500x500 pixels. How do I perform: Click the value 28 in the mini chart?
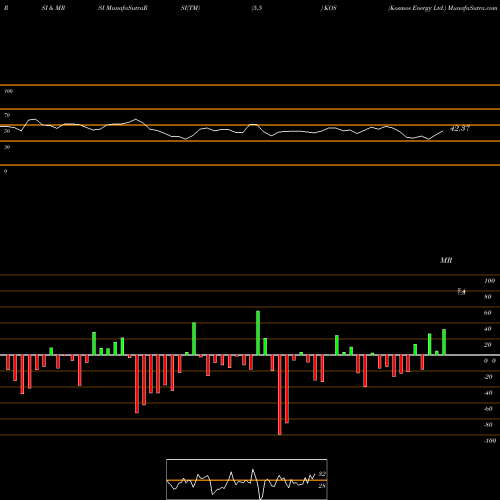point(322,486)
